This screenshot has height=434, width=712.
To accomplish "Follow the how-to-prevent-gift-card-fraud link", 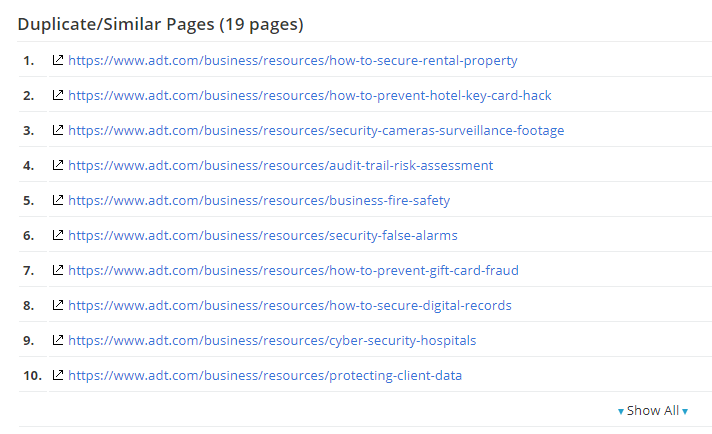I will tap(293, 270).
